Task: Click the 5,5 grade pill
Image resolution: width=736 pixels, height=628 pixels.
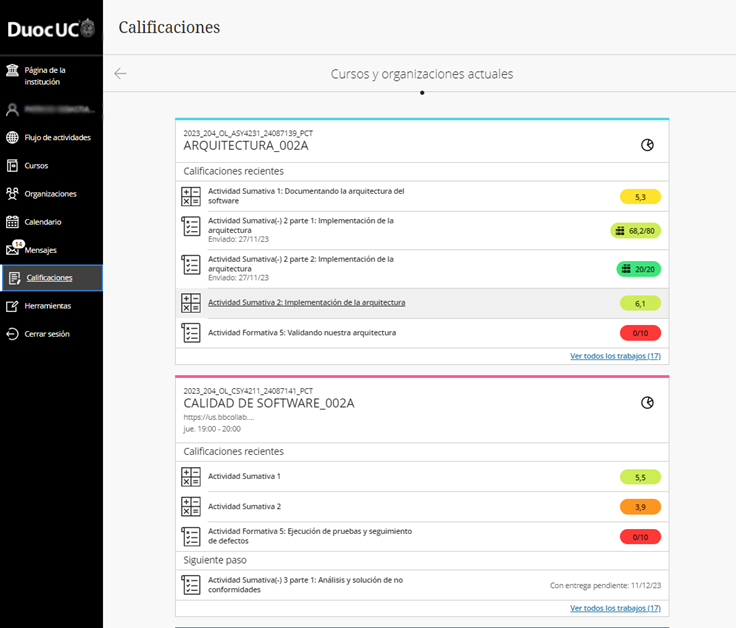Action: [640, 477]
